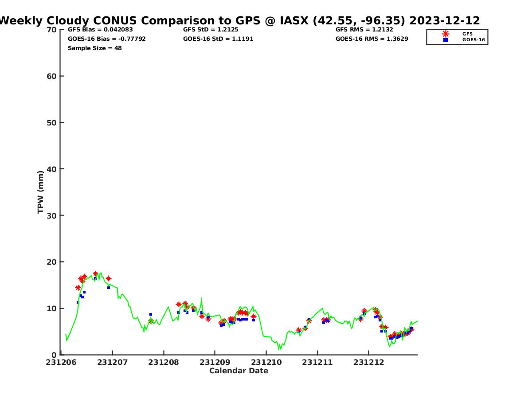
Task: Click the Sample Size = 48 text
Action: point(94,48)
